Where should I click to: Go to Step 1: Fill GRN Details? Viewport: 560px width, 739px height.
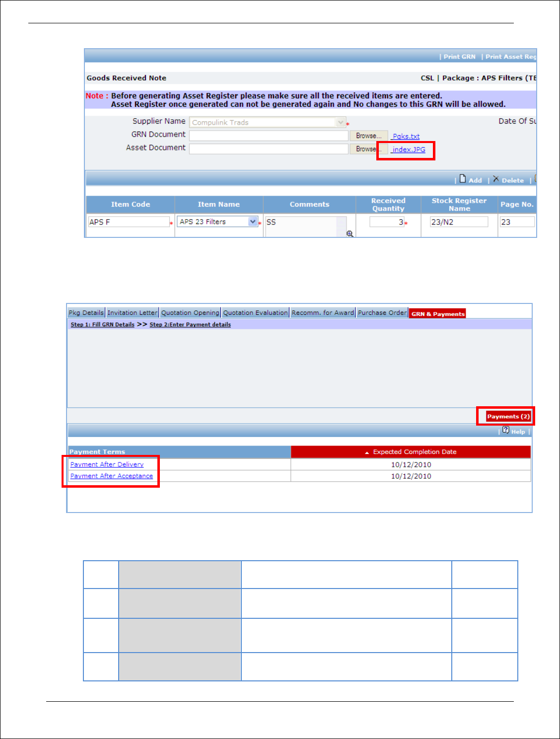[103, 324]
